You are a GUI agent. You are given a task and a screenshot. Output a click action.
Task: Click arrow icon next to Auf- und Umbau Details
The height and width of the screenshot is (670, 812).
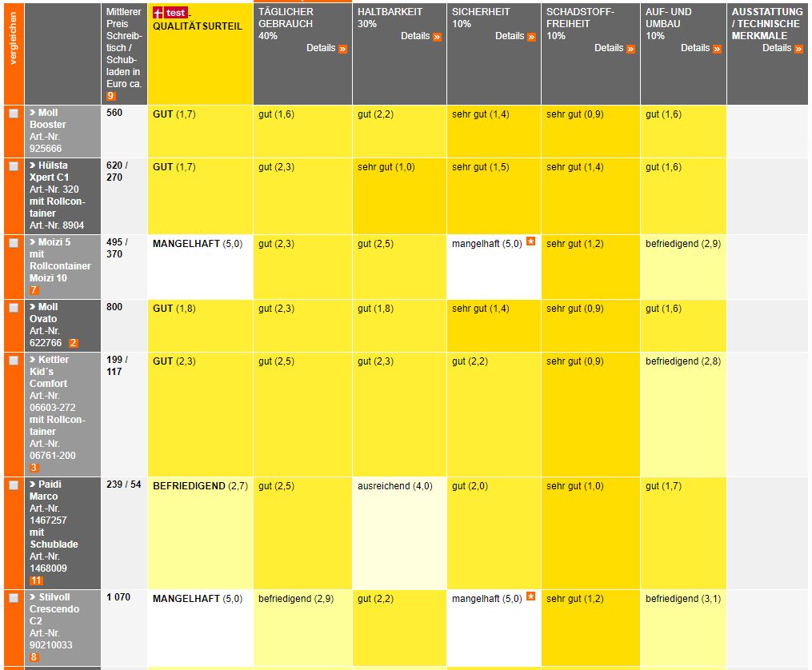pos(717,49)
